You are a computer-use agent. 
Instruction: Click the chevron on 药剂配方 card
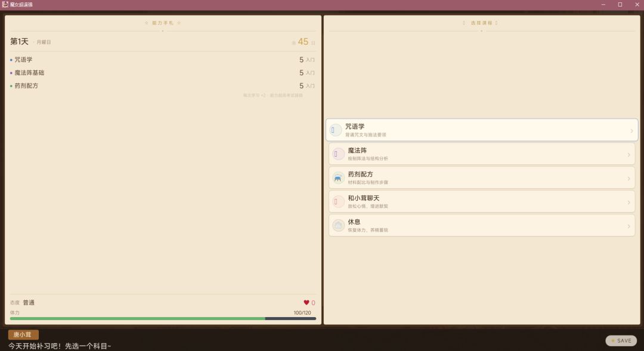click(629, 179)
